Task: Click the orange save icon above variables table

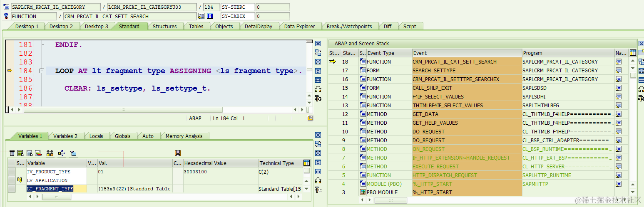Action: [x=178, y=153]
